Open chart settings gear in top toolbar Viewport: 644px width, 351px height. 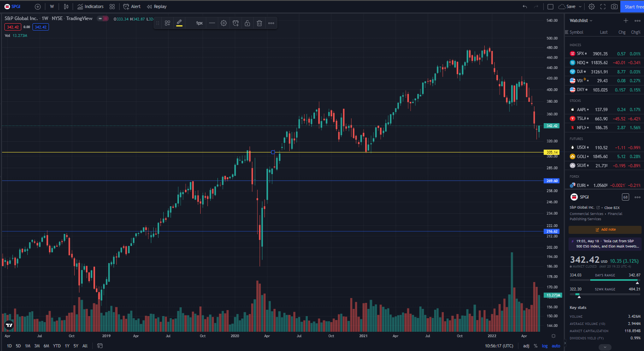point(591,6)
